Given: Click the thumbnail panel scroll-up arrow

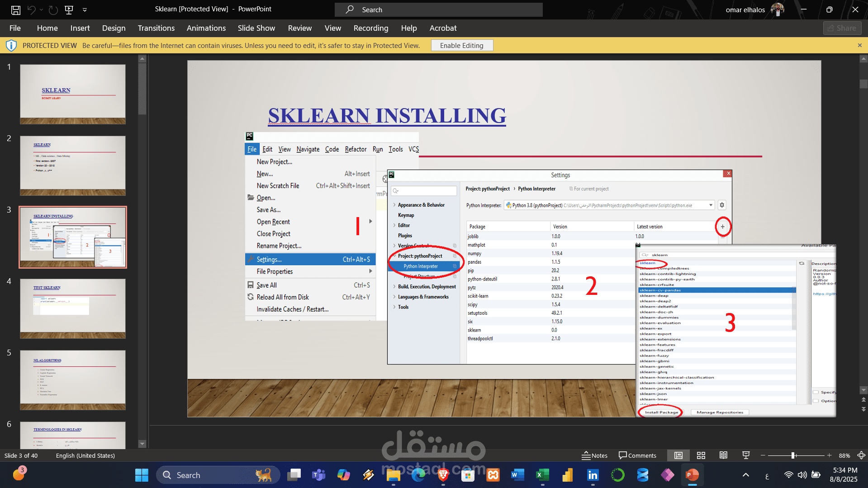Looking at the screenshot, I should (x=142, y=59).
